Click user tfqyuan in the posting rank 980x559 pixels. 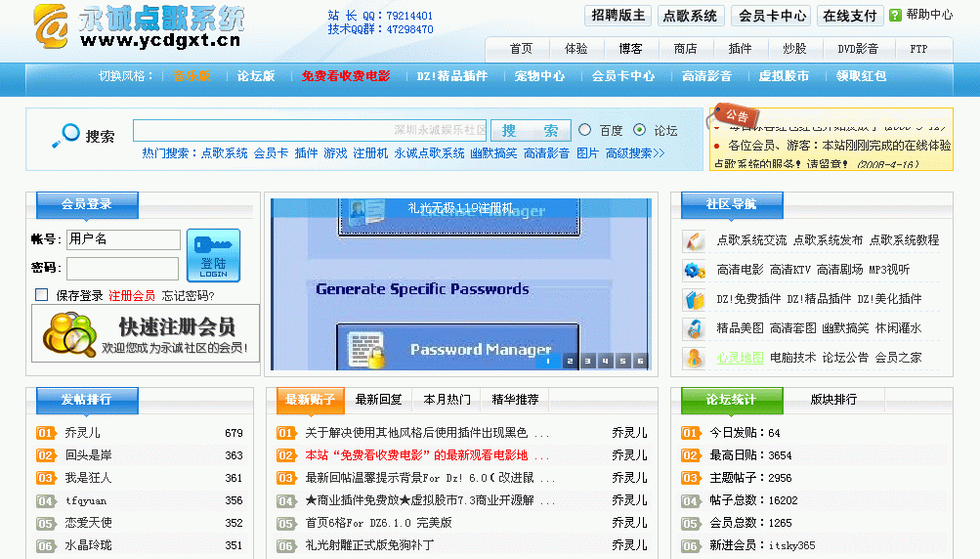86,500
